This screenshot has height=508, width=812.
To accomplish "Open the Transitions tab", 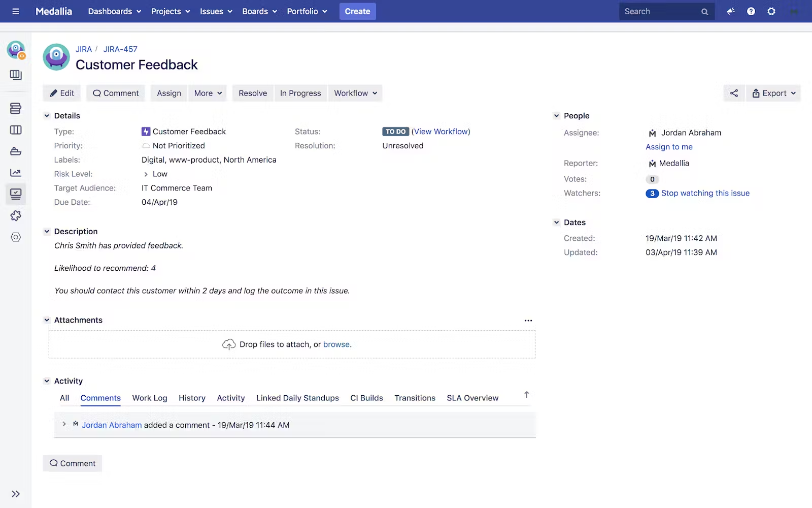I will click(415, 398).
